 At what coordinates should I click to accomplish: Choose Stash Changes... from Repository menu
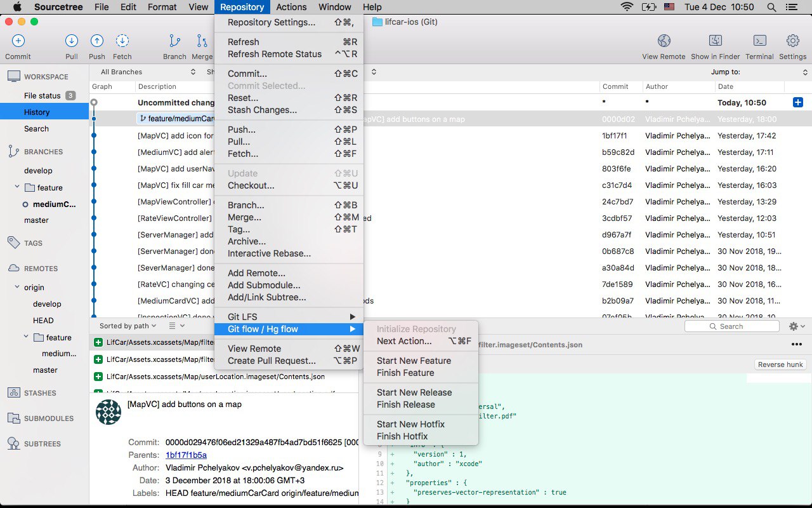point(289,110)
